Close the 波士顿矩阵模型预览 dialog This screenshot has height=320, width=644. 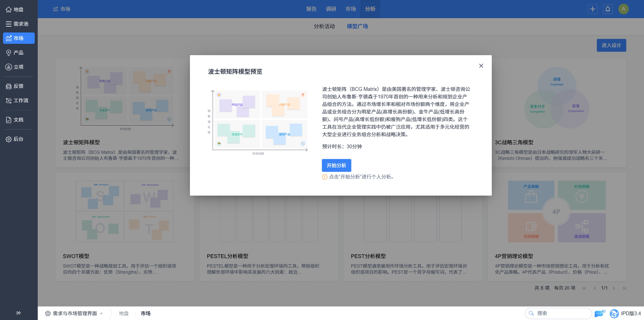coord(481,66)
